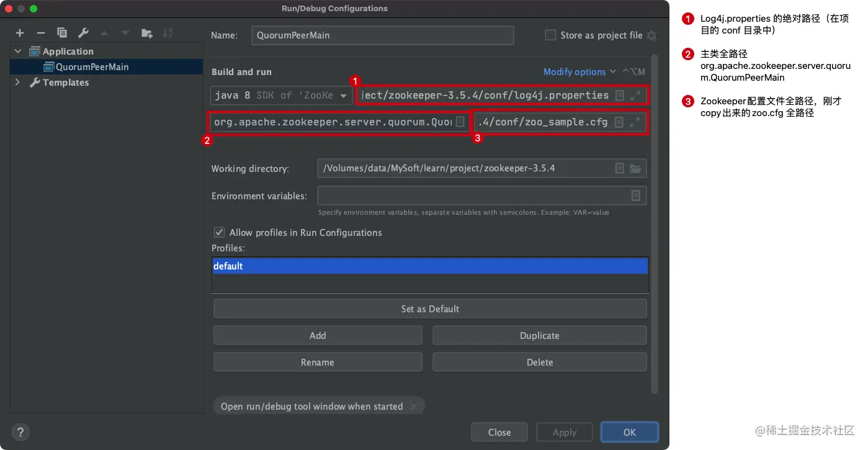
Task: Create a new folder with the folder icon
Action: pyautogui.click(x=146, y=33)
